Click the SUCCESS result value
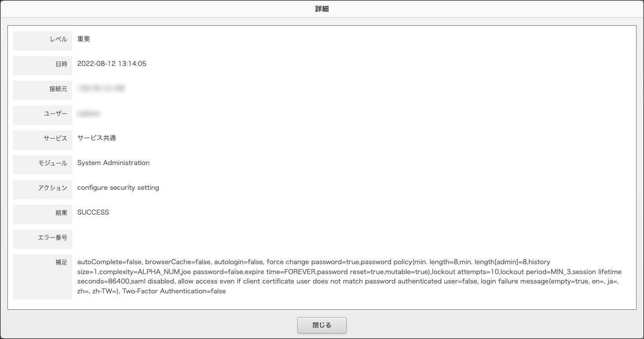Screen dimensions: 644x339 93,213
